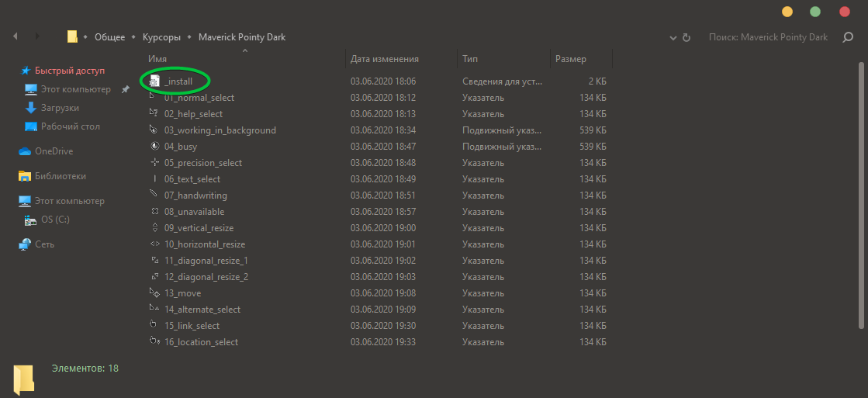Click date 03.06.2020 19:33
Viewport: 868px width, 398px height.
[x=383, y=342]
